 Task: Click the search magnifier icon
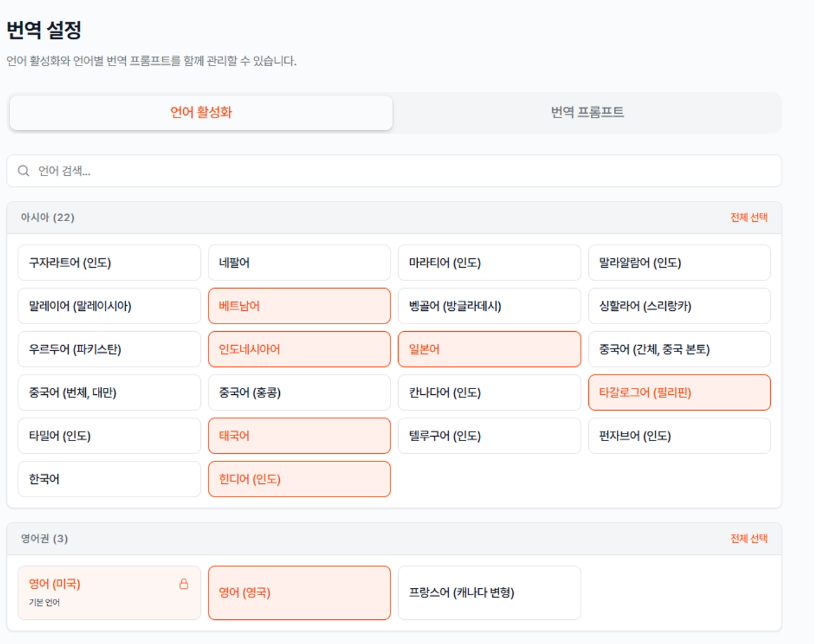(24, 171)
